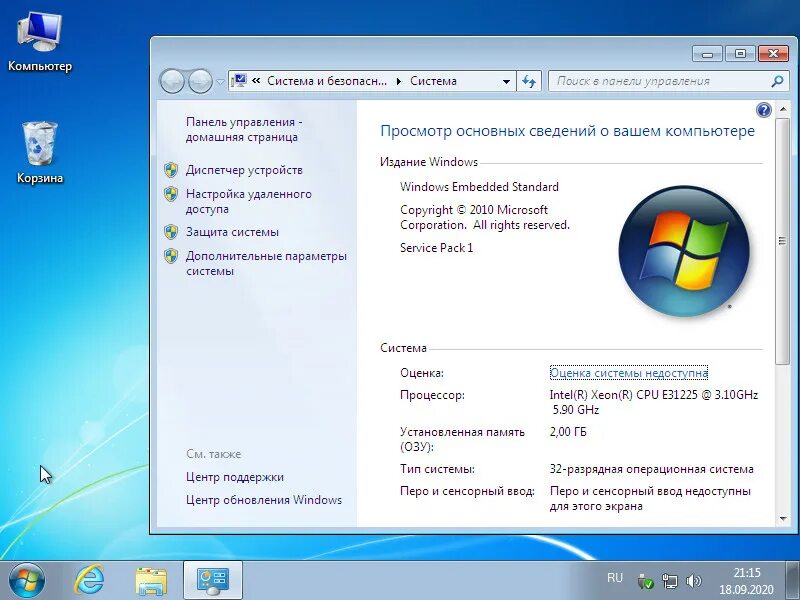
Task: Open the Корзина recycle bin icon
Action: pyautogui.click(x=40, y=153)
